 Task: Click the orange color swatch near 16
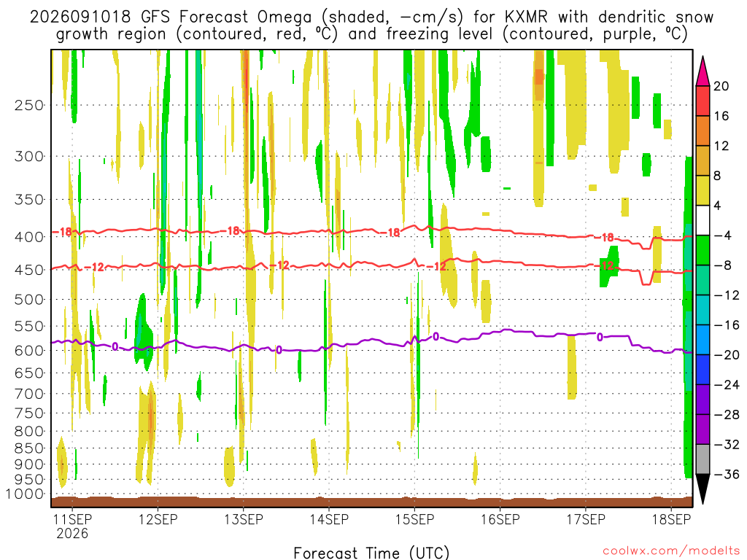pyautogui.click(x=703, y=131)
